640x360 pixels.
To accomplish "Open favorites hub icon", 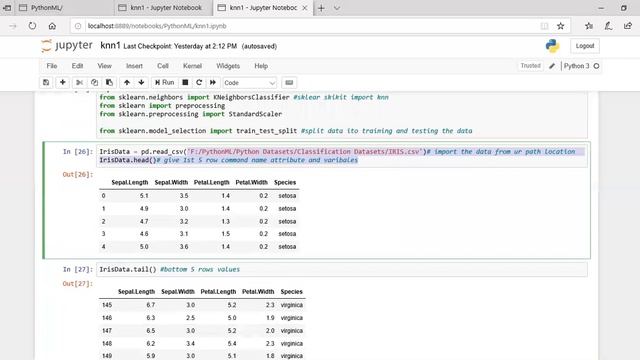I will 589,26.
